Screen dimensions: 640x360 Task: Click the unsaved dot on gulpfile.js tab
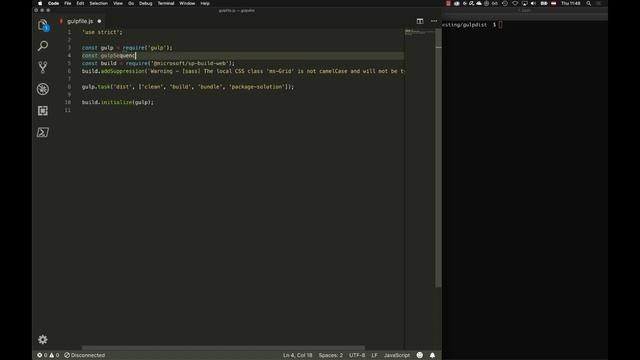pos(99,21)
